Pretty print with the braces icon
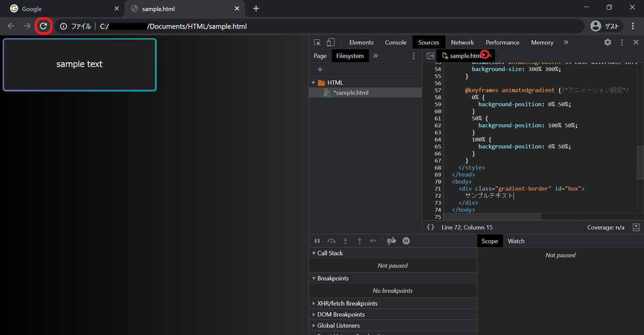 click(x=430, y=227)
